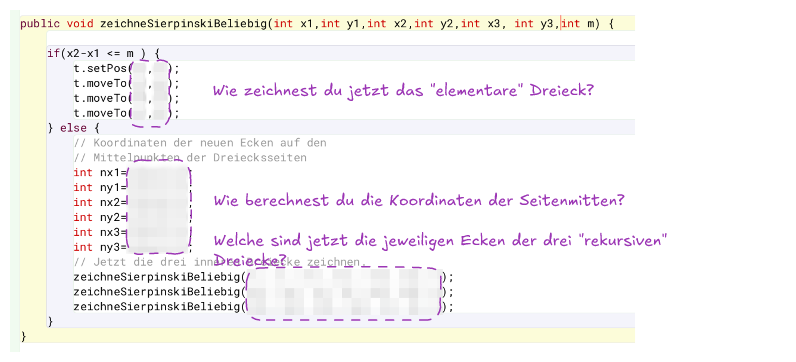Click the int nx1 declaration

click(100, 173)
